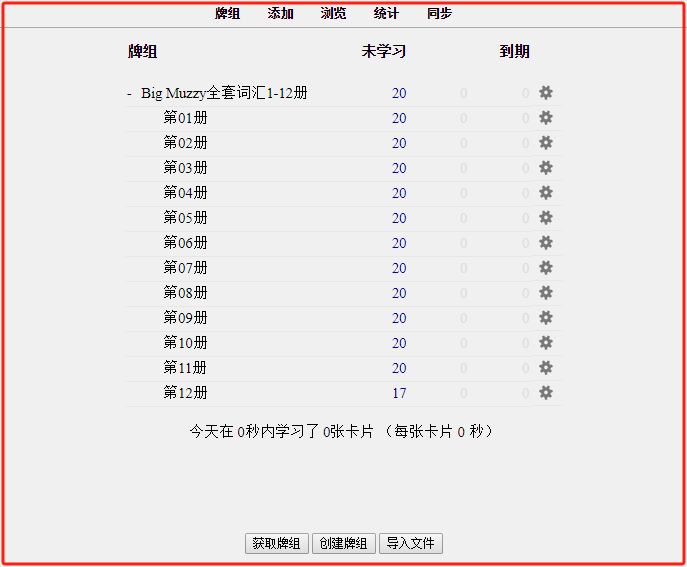Image resolution: width=687 pixels, height=567 pixels.
Task: Open sub-deck 第05册
Action: tap(185, 217)
